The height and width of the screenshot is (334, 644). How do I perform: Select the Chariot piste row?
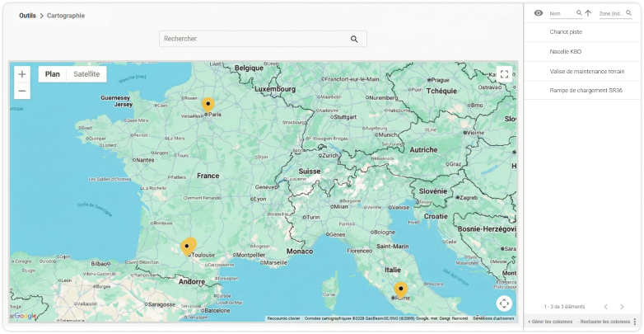(582, 32)
